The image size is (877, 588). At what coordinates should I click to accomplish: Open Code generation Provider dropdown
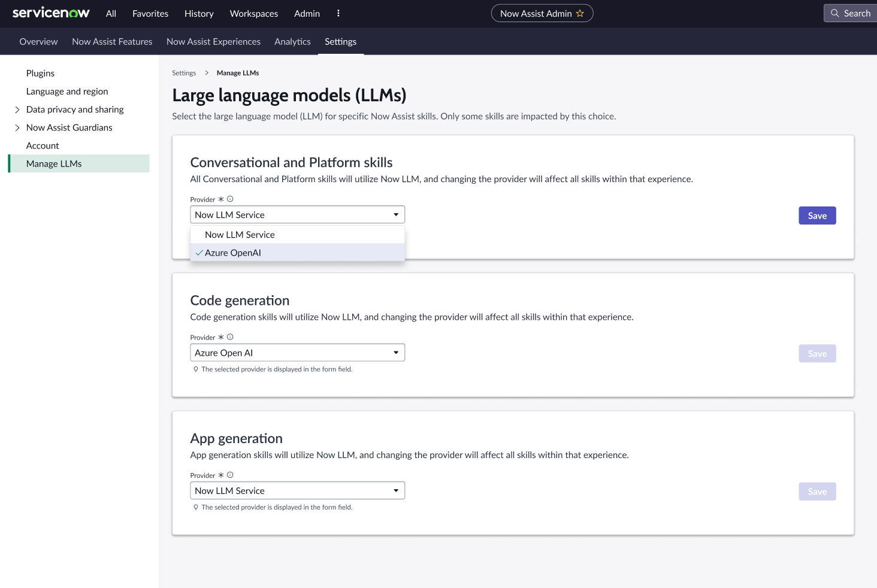coord(298,353)
